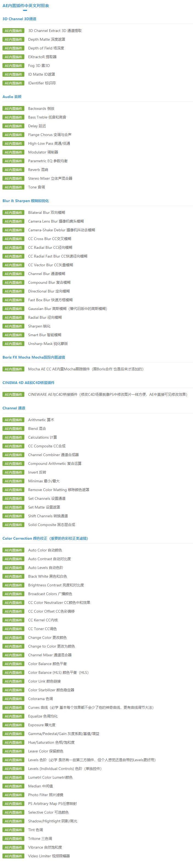Click the green tag beside 'CINEWARE'

coord(13,395)
